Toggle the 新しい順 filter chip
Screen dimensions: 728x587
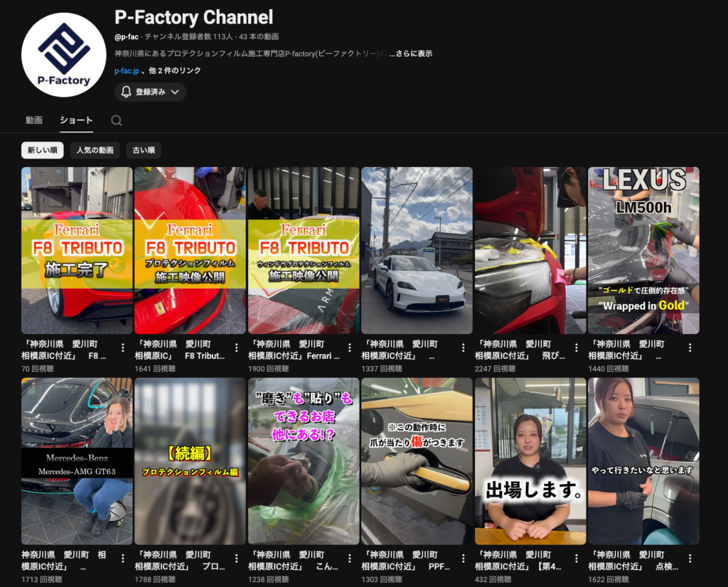click(x=41, y=150)
